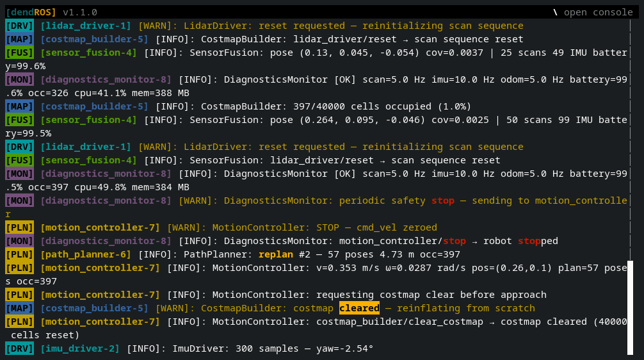Click the highlighted 'stop' in periodic safety line

[443, 200]
